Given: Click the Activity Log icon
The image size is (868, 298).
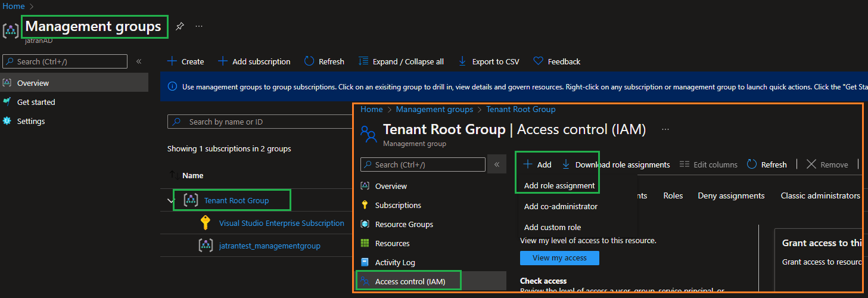Looking at the screenshot, I should coord(365,262).
